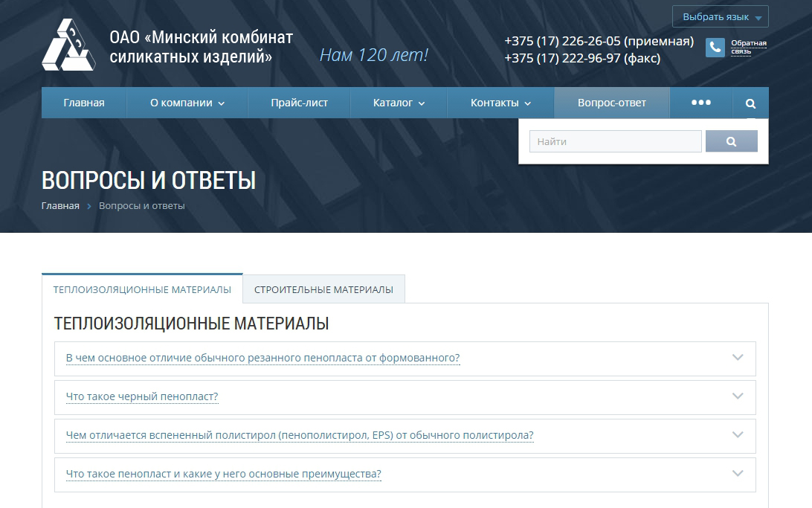Open the "О компании" dropdown menu
Viewport: 812px width, 508px height.
click(x=184, y=103)
